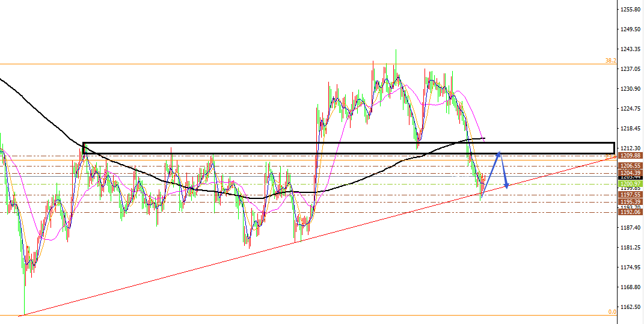644x324 pixels.
Task: Select the brown 1204.39 level tag
Action: (630, 173)
